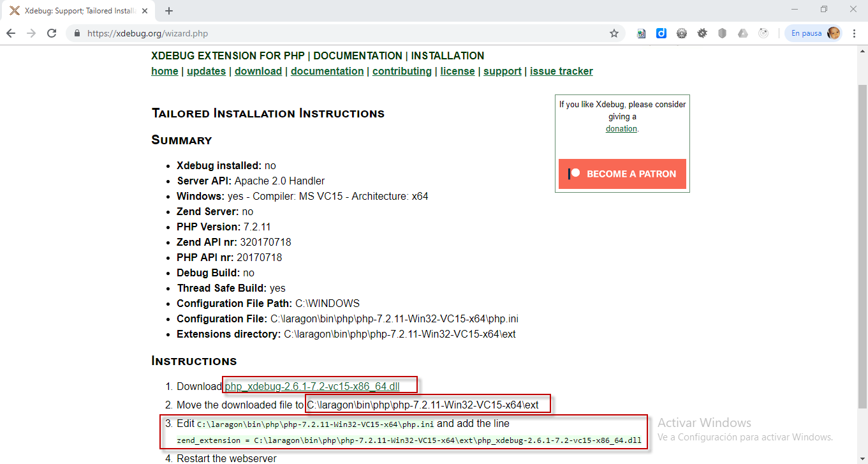
Task: Open the contributing link
Action: pos(402,71)
